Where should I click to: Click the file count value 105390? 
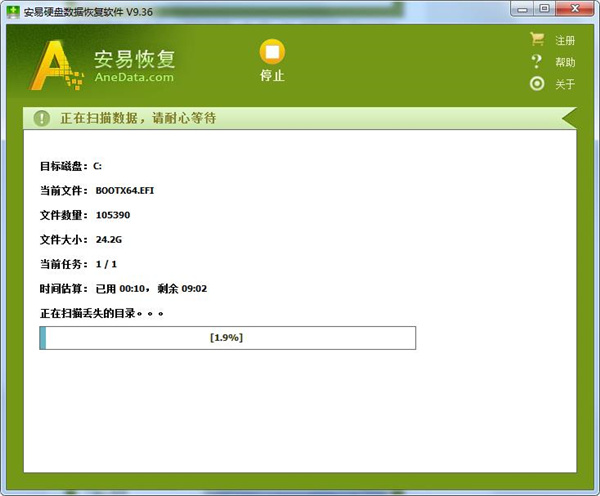point(113,215)
